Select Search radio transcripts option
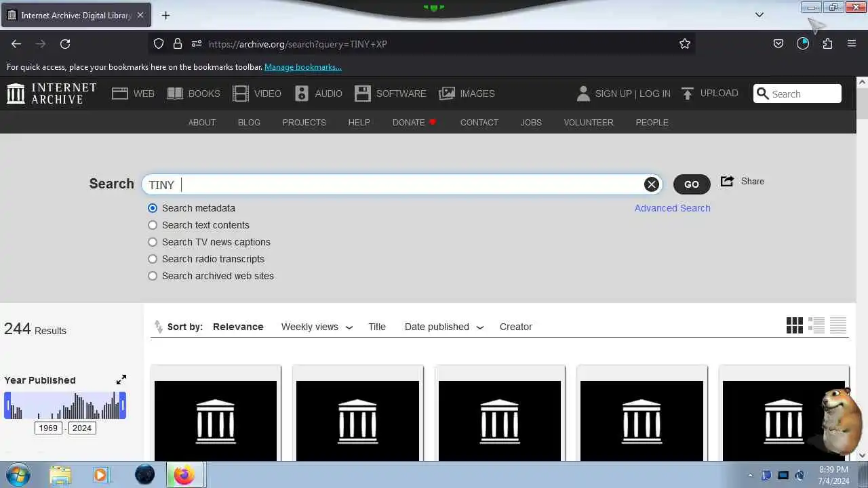Viewport: 868px width, 488px height. click(153, 259)
